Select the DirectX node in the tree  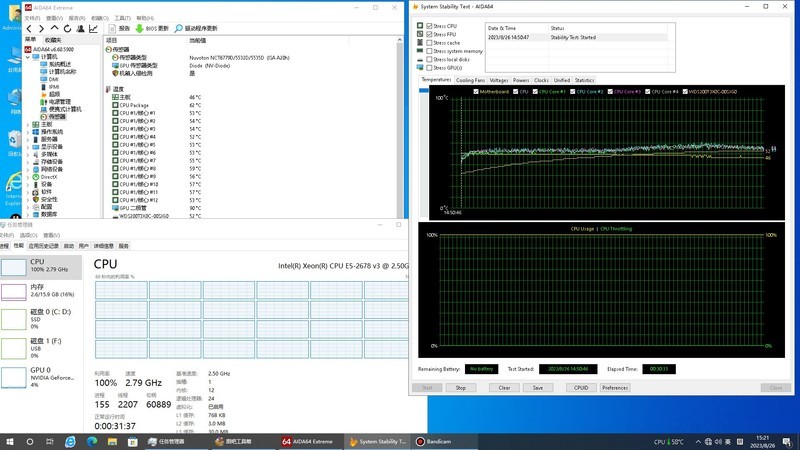[50, 176]
